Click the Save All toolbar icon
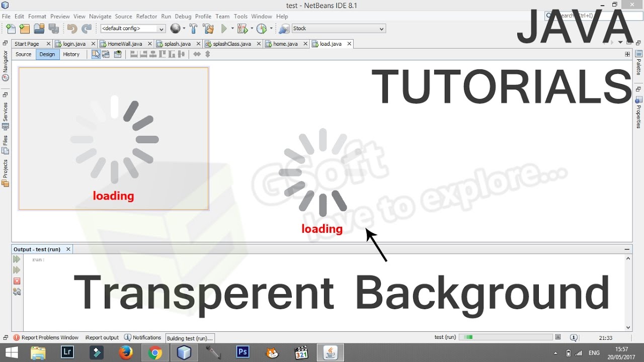 click(54, 29)
